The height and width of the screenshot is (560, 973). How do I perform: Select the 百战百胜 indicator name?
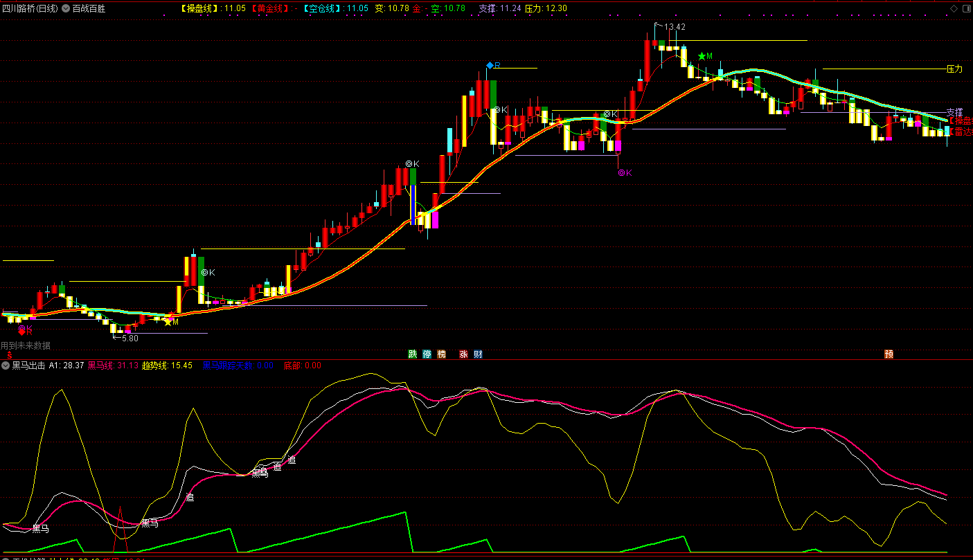pos(89,9)
